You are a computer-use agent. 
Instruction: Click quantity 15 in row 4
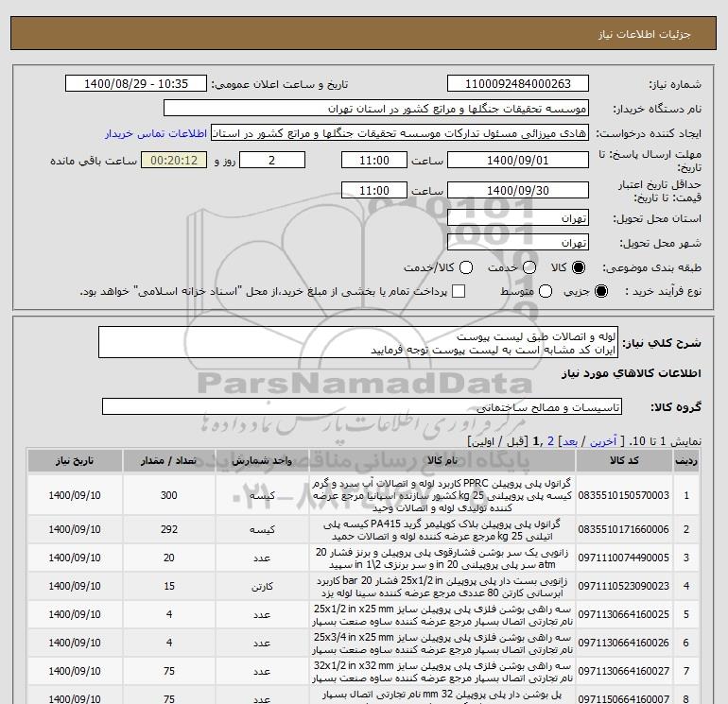169,586
